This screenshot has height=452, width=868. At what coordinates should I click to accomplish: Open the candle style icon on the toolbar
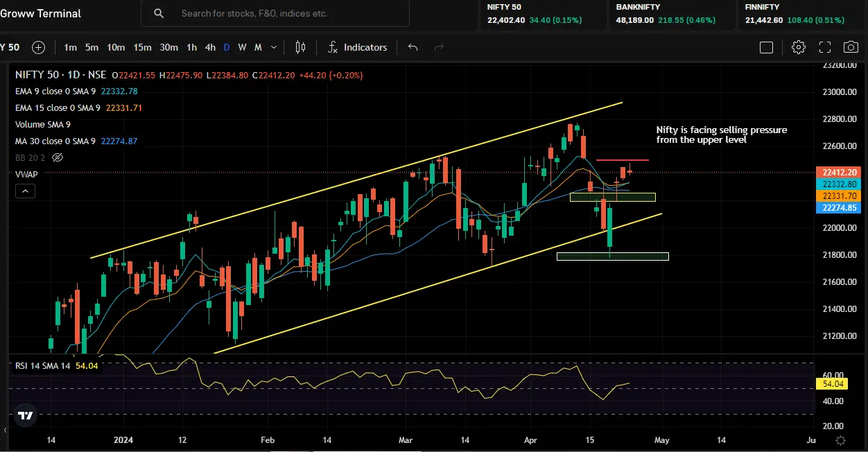tap(300, 47)
